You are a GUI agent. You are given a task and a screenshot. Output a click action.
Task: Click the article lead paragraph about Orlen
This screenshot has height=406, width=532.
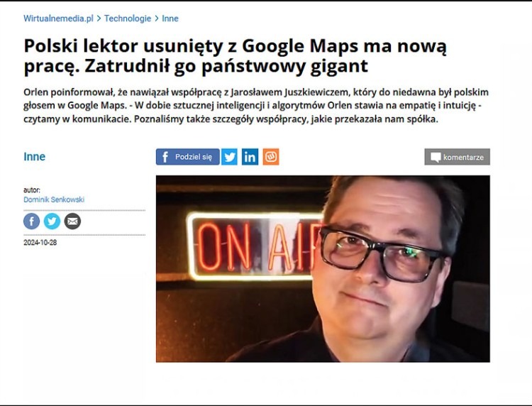tap(256, 106)
